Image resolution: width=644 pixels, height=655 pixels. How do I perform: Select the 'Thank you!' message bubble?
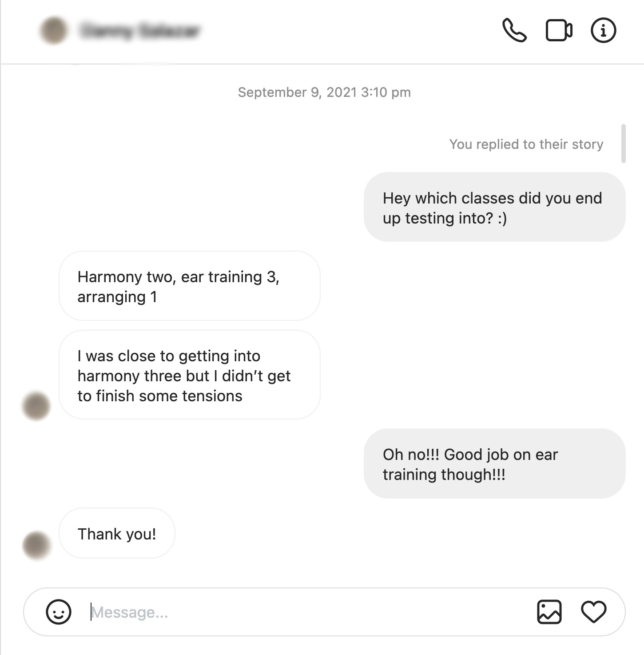click(117, 533)
